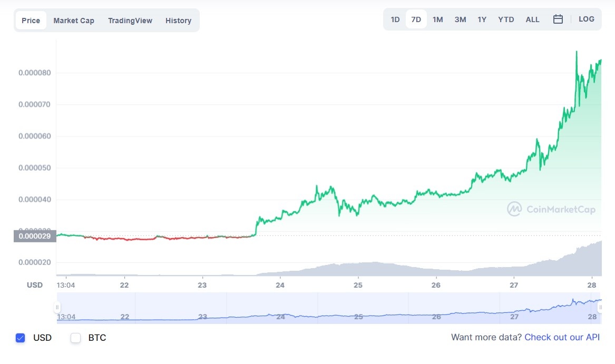
Task: Show ALL time price data
Action: 532,19
